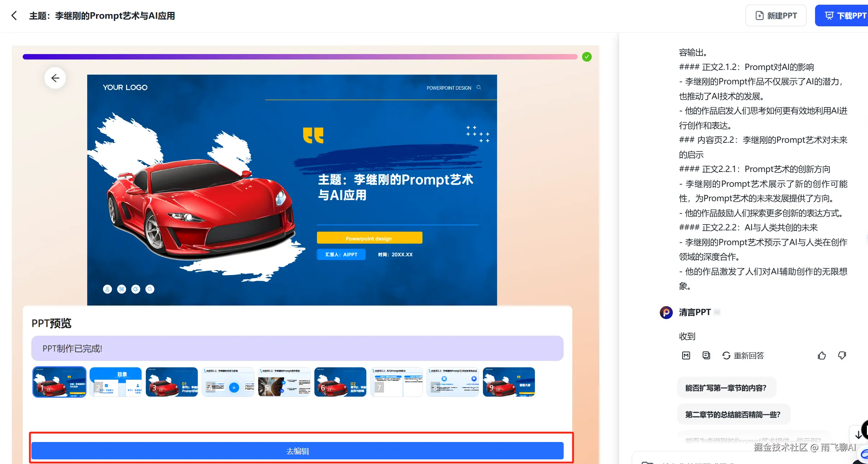Regenerate the answer with 重新回答
This screenshot has height=464, width=868.
click(743, 355)
